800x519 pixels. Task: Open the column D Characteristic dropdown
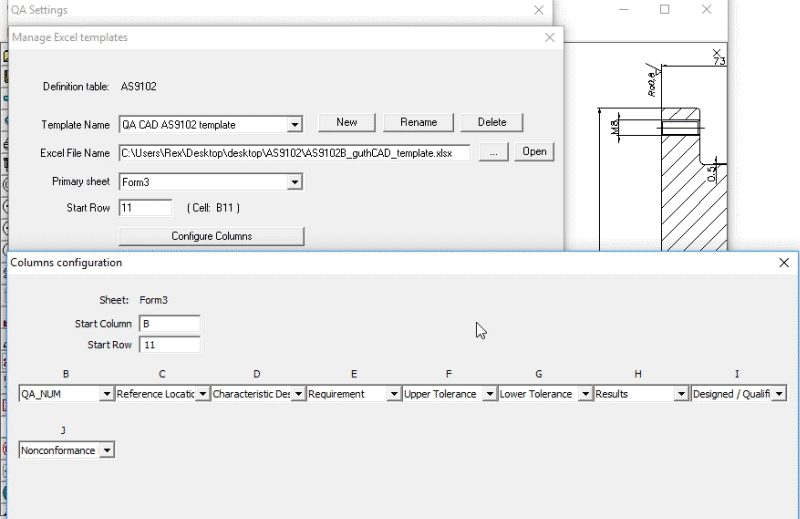pyautogui.click(x=298, y=394)
